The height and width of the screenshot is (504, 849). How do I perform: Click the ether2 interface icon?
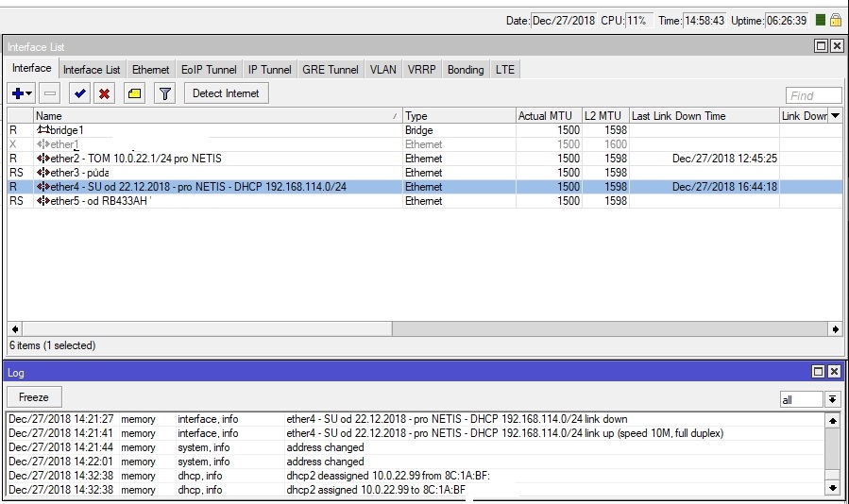point(43,158)
